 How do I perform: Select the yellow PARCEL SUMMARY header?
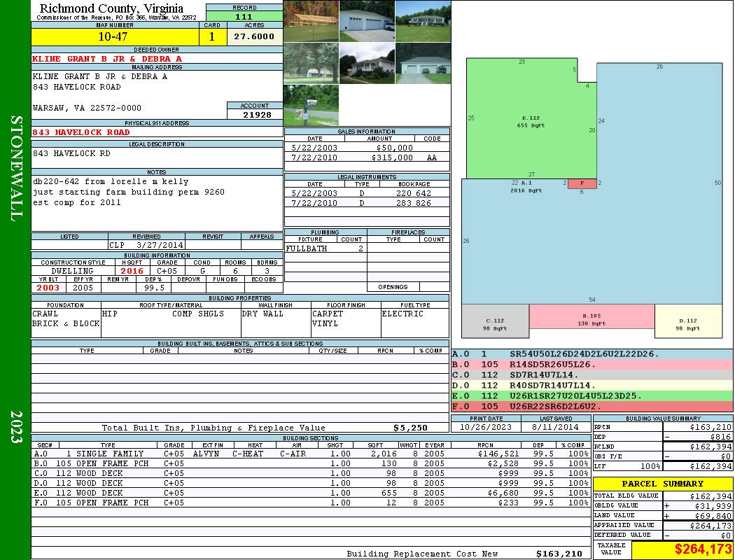coord(663,484)
